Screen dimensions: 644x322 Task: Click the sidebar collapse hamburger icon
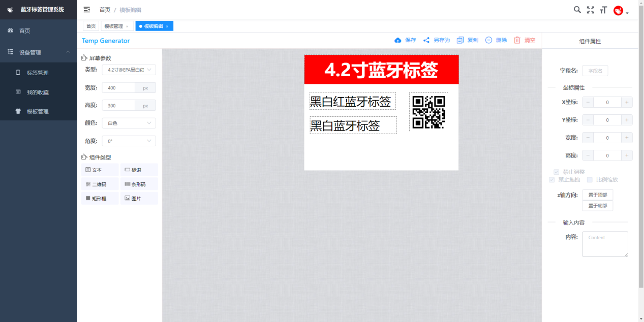pyautogui.click(x=87, y=10)
